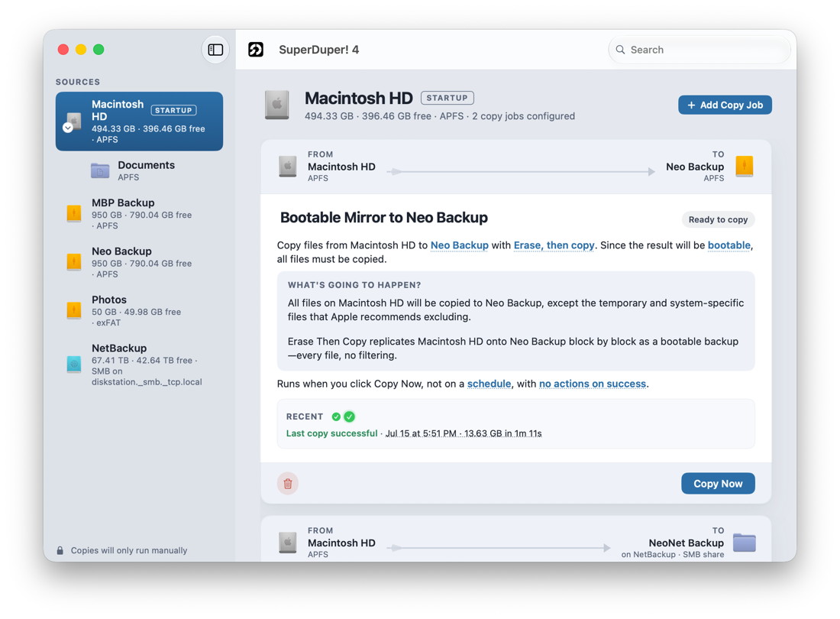Image resolution: width=840 pixels, height=619 pixels.
Task: Click the SuperDuper! app logo icon
Action: (256, 50)
